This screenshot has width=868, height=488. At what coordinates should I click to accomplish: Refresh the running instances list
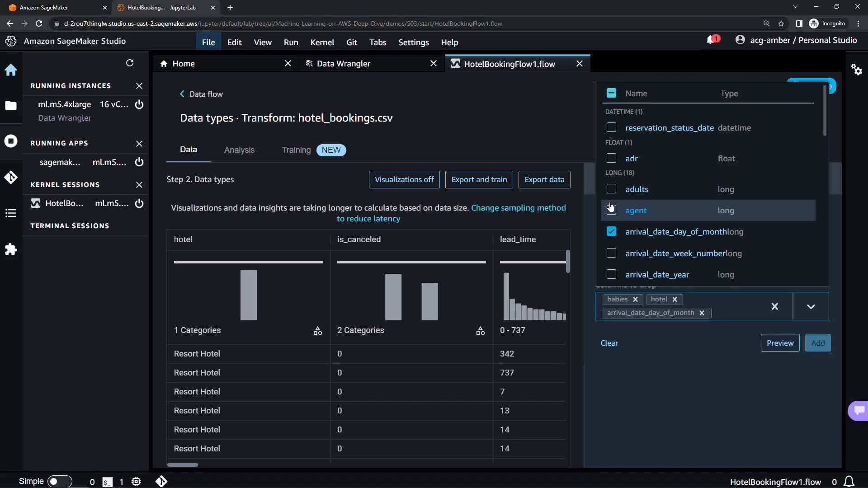pyautogui.click(x=130, y=63)
